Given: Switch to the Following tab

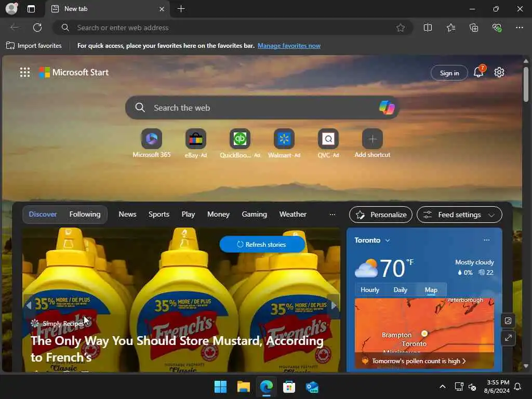Looking at the screenshot, I should point(85,214).
